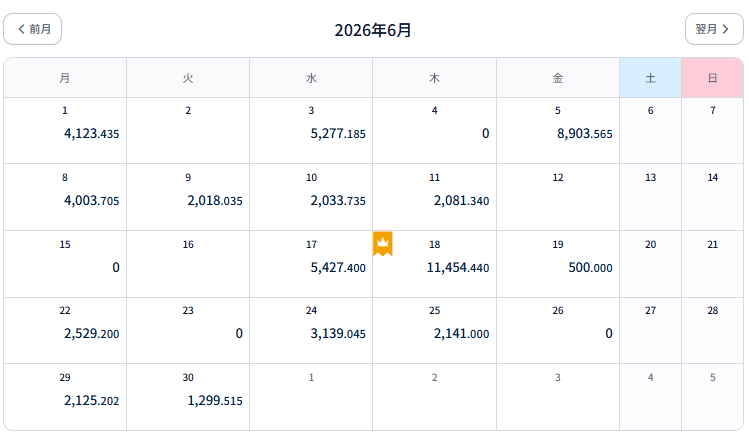
Task: Go to previous month with 前月 button
Action: tap(32, 29)
